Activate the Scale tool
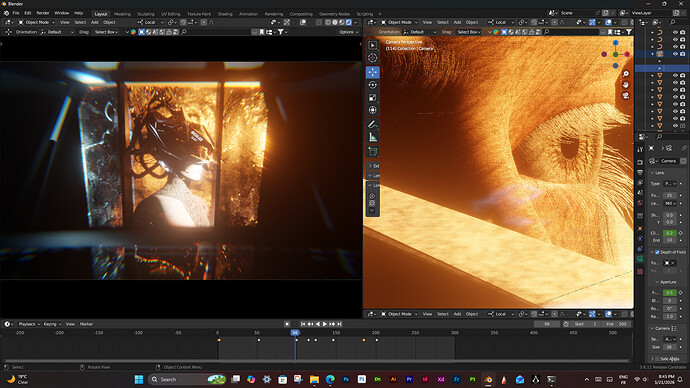The image size is (690, 388). coord(373,98)
